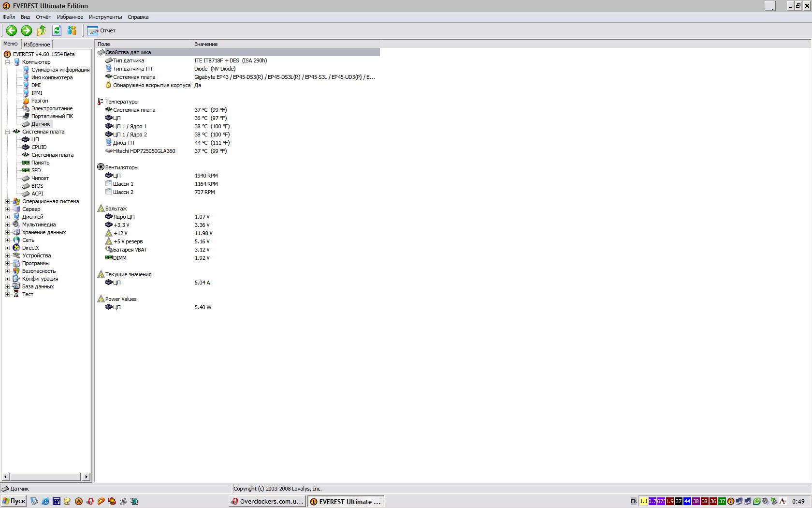Open the Инструменты menu
This screenshot has width=812, height=508.
[105, 17]
